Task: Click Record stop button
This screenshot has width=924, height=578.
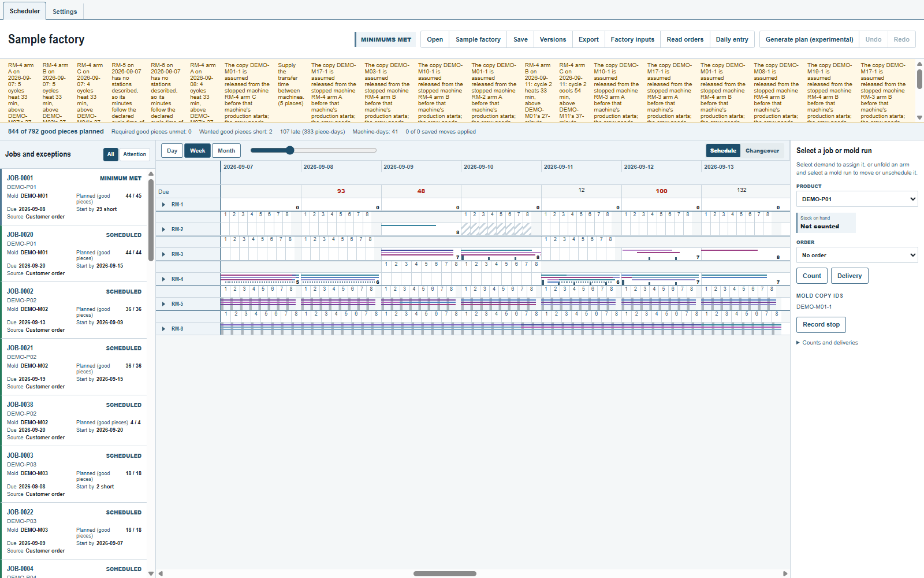Action: (821, 325)
